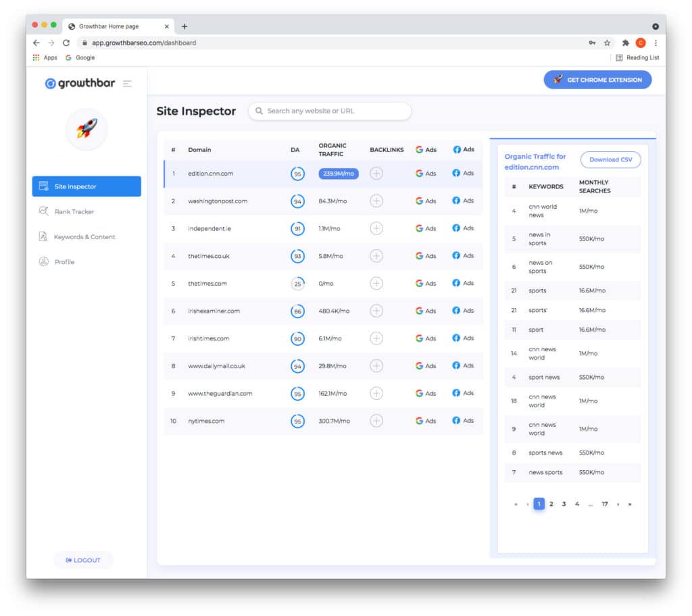The width and height of the screenshot is (692, 616).
Task: Expand backlinks for irishtimes.com
Action: click(x=376, y=338)
